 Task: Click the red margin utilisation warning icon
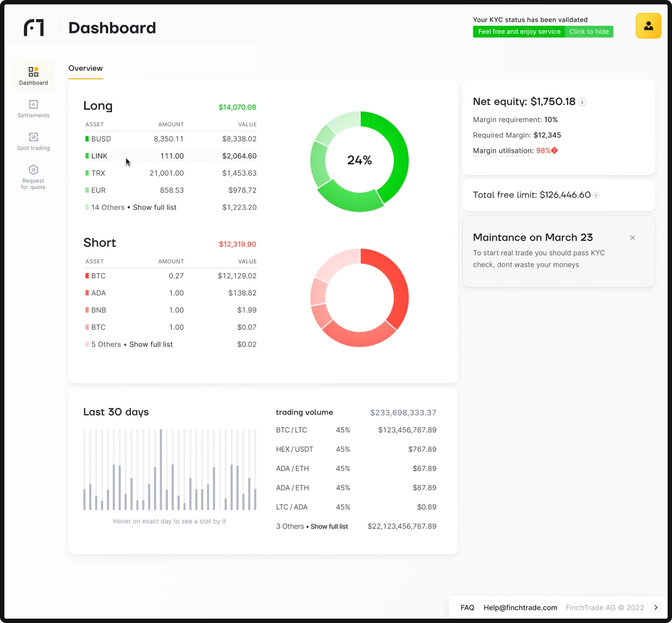click(554, 151)
